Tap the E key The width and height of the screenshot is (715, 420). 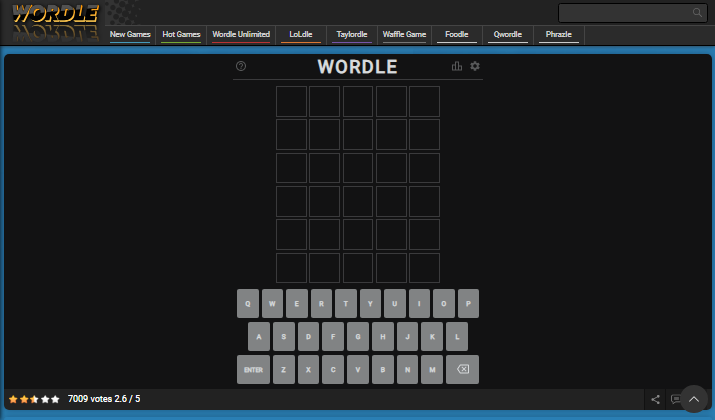296,303
